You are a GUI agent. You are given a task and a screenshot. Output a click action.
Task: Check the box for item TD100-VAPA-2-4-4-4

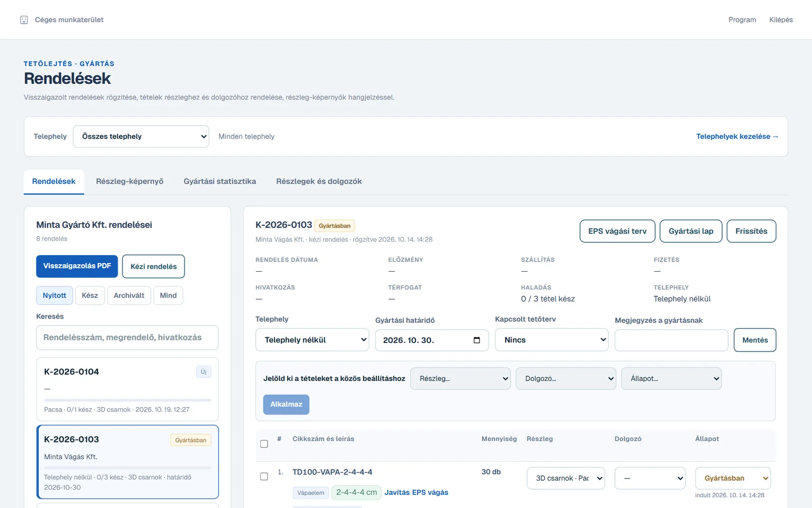pos(264,477)
